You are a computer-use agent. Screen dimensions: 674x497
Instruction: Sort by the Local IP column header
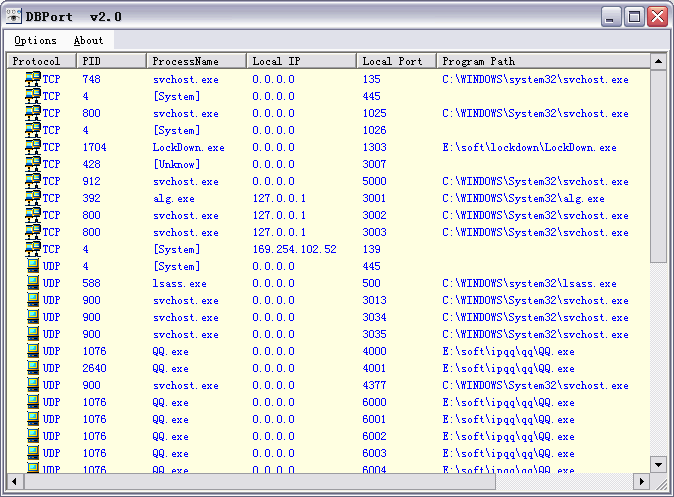[301, 61]
